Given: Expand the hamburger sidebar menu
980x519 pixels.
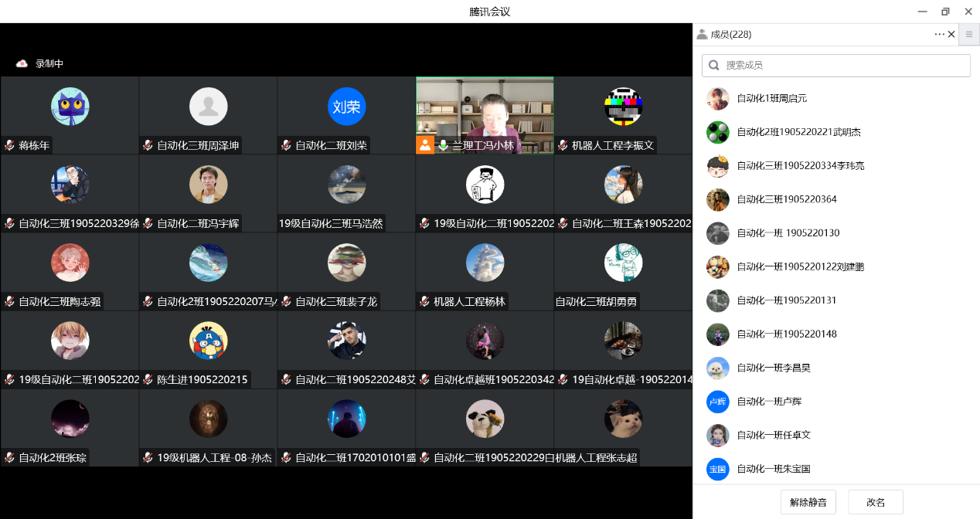Looking at the screenshot, I should 969,34.
